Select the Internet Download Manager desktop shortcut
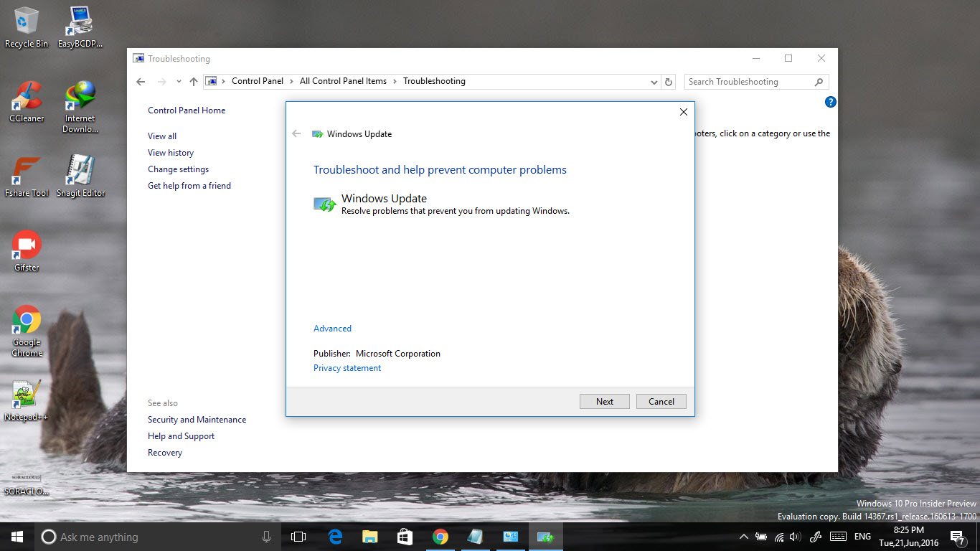The image size is (980, 551). [80, 108]
